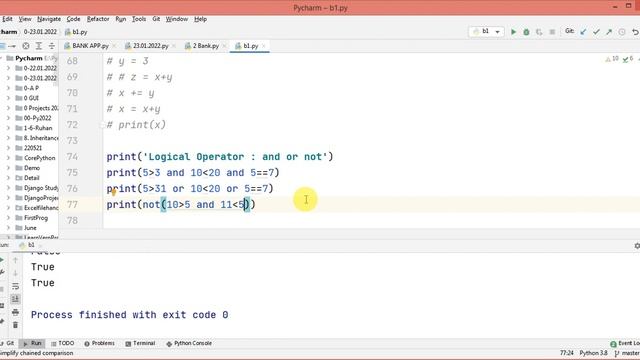Click the down arrow in Run console toolbar
This screenshot has height=360, width=640.
coord(16,273)
